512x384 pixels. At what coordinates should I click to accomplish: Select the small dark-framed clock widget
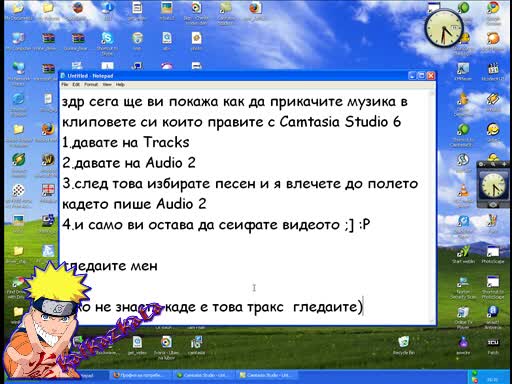494,185
